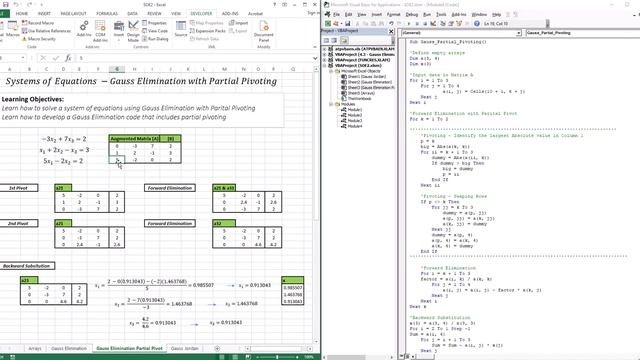
Task: Open the Macros dialog from the ribbon
Action: [x=13, y=29]
